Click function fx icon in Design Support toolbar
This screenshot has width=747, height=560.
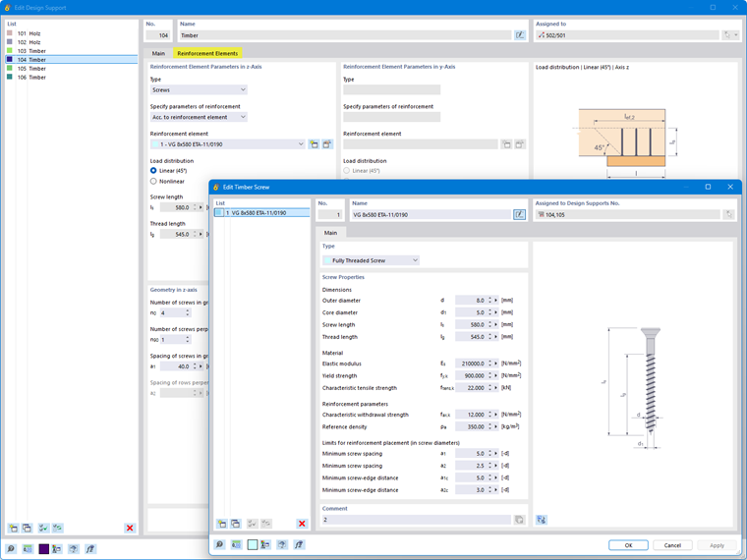click(x=90, y=549)
